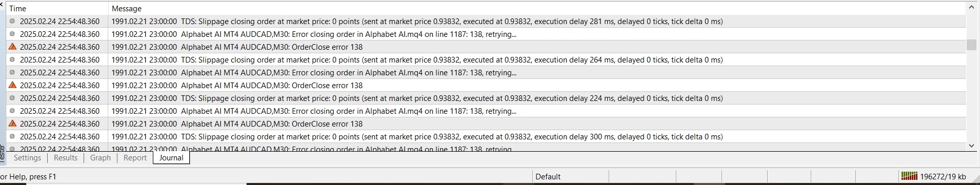This screenshot has height=185, width=980.
Task: Click the info bullet icon of the first journal row
Action: pos(12,21)
